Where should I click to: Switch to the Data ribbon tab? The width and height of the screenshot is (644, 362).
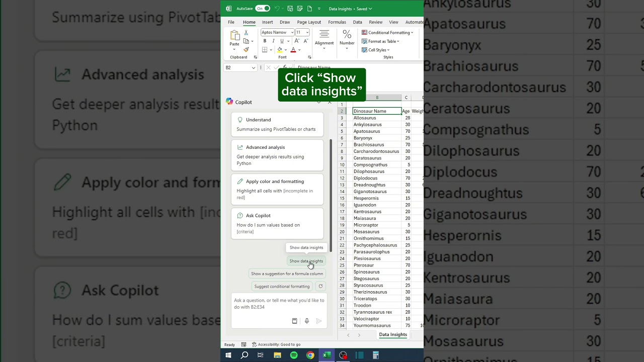pos(357,22)
